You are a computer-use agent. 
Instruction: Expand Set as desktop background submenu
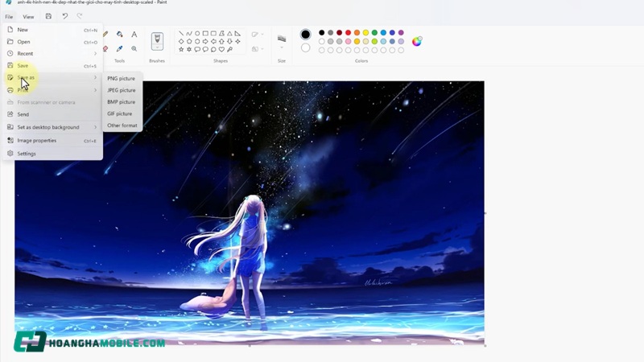coord(95,127)
